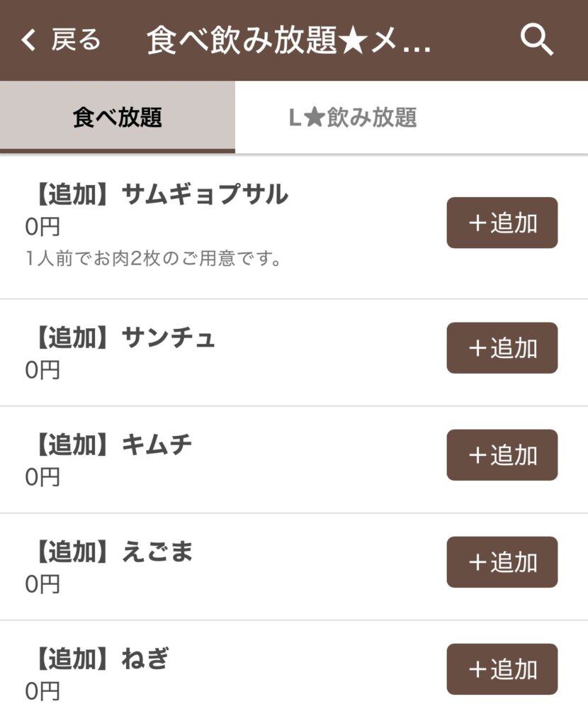Viewport: 588px width, 726px height.
Task: Add サムギョプサル to order
Action: (x=502, y=223)
